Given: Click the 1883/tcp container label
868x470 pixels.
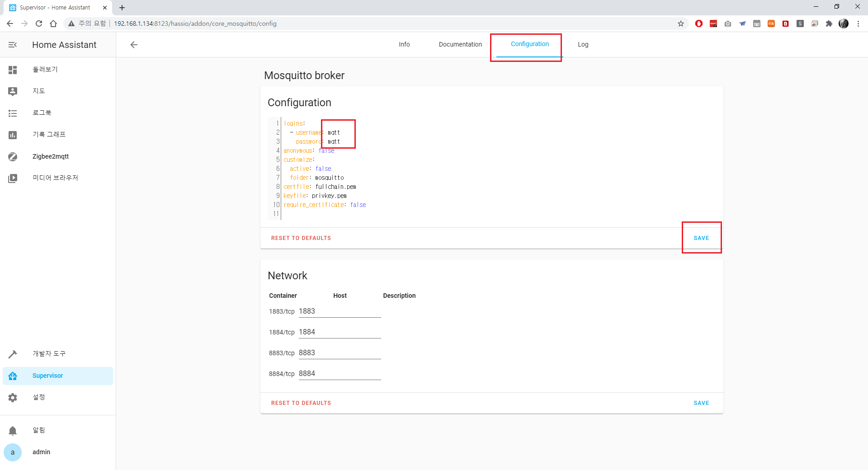Looking at the screenshot, I should [x=282, y=311].
